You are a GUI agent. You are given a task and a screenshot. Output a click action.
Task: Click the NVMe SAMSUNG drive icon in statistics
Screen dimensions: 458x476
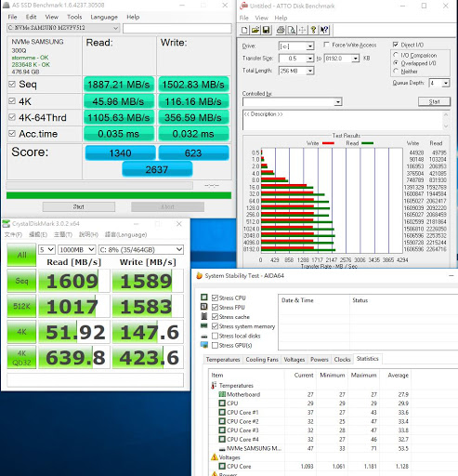point(222,449)
